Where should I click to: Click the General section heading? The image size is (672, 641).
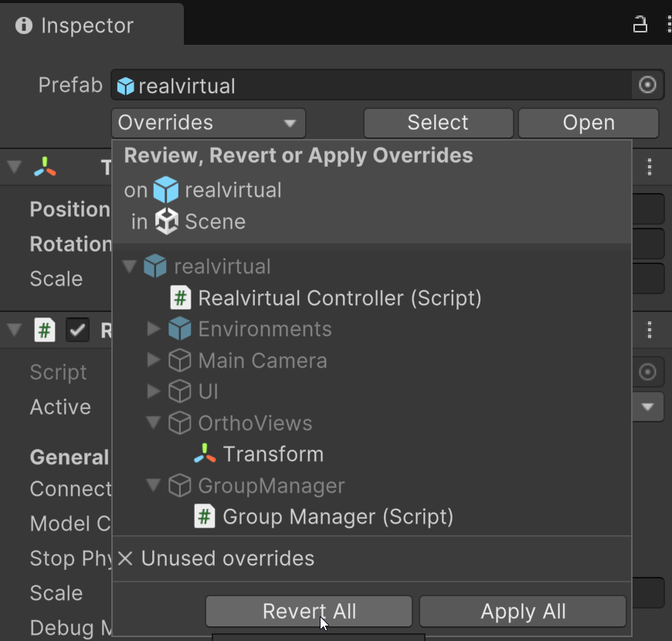[x=70, y=458]
